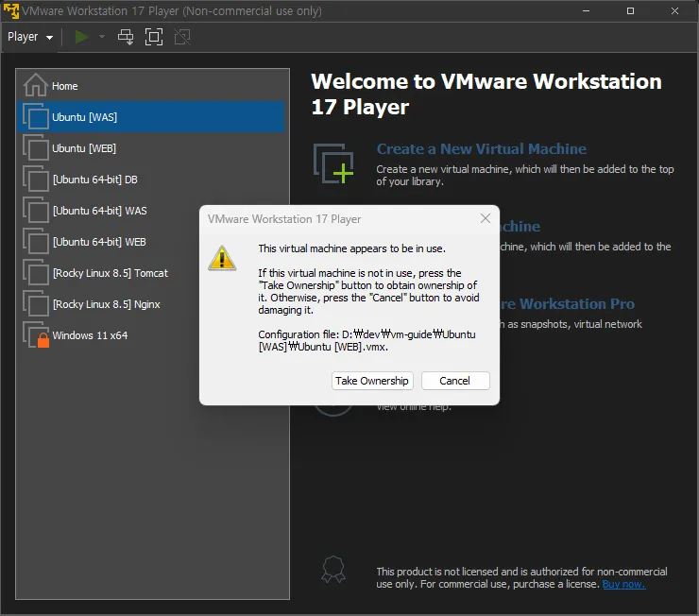Select Ubuntu [WEB] virtual machine

(151, 148)
